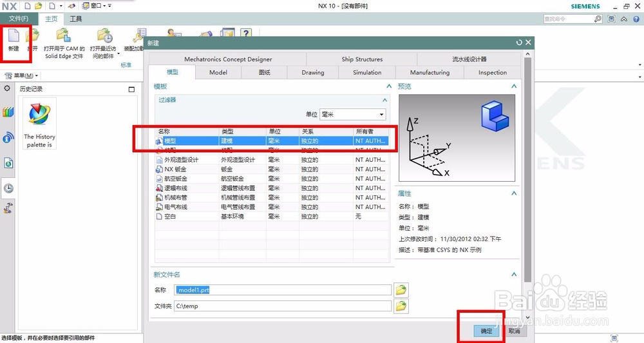Select the Ship Structures tab
Screen dimensions: 644x343
(362, 59)
